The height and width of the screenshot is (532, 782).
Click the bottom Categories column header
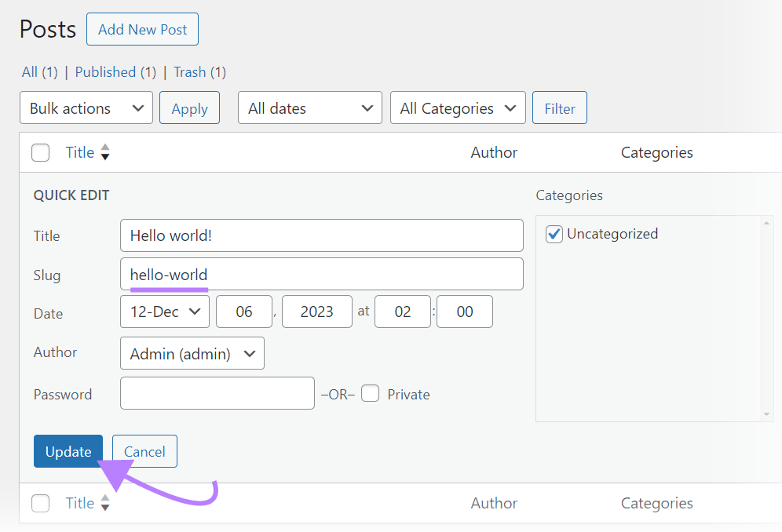pyautogui.click(x=656, y=503)
